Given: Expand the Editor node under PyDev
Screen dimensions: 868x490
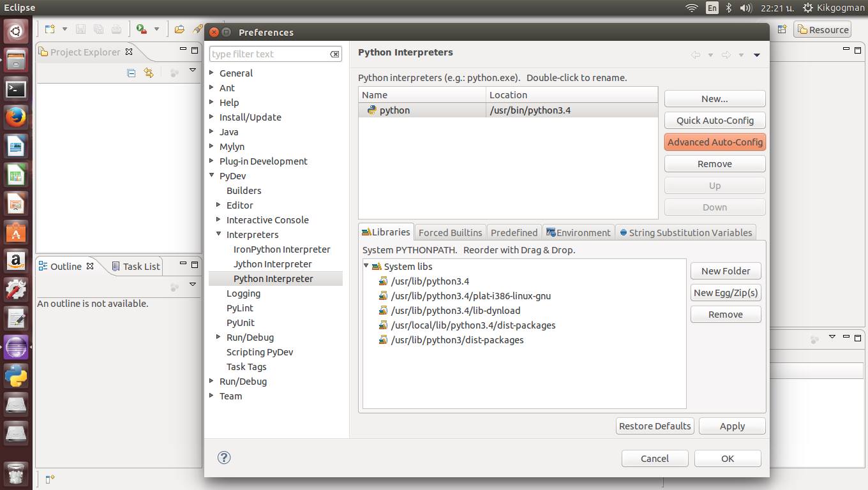Looking at the screenshot, I should click(219, 205).
